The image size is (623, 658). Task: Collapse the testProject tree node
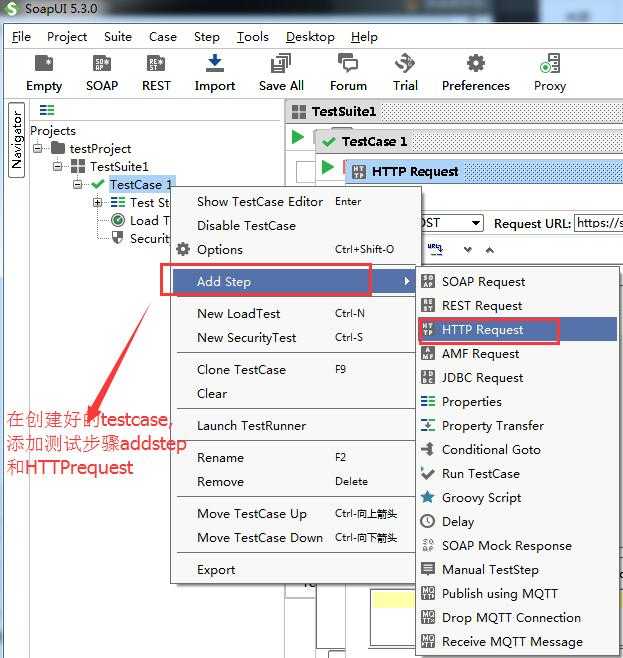point(38,148)
